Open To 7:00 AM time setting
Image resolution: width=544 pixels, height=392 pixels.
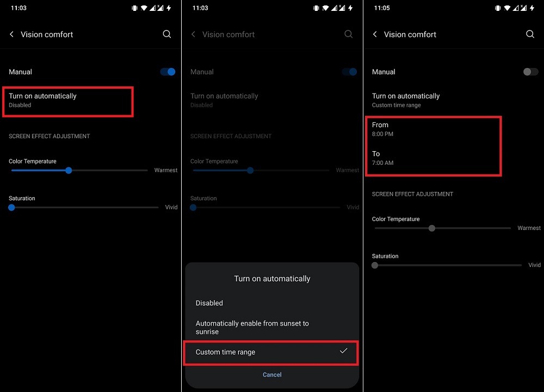coord(433,158)
